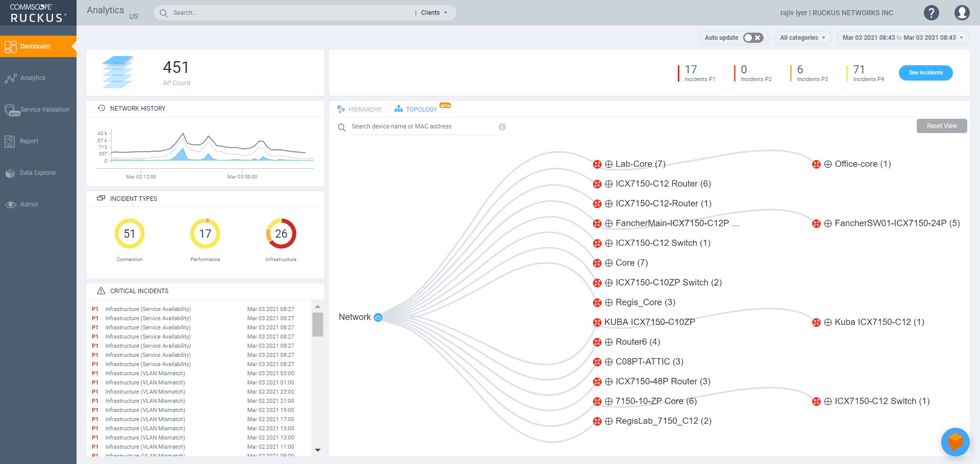Viewport: 980px width, 464px height.
Task: Click the topology device search magnifier icon
Action: click(x=341, y=127)
